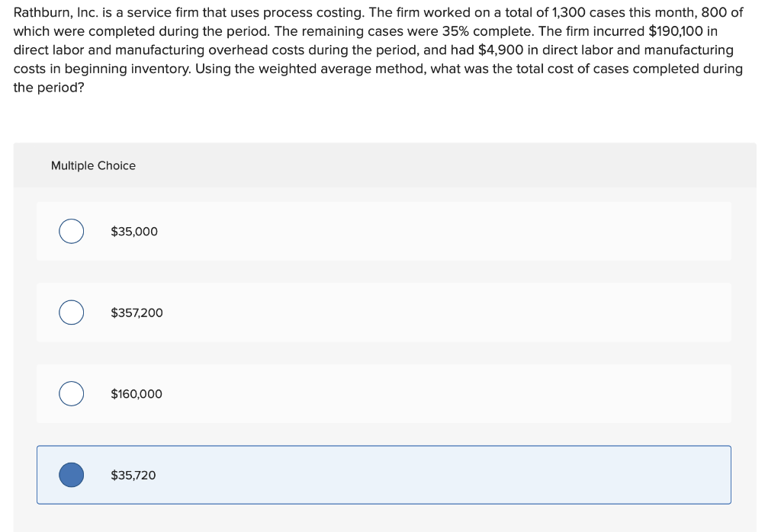The width and height of the screenshot is (781, 532).
Task: Click the $35,000 answer text label
Action: click(133, 231)
